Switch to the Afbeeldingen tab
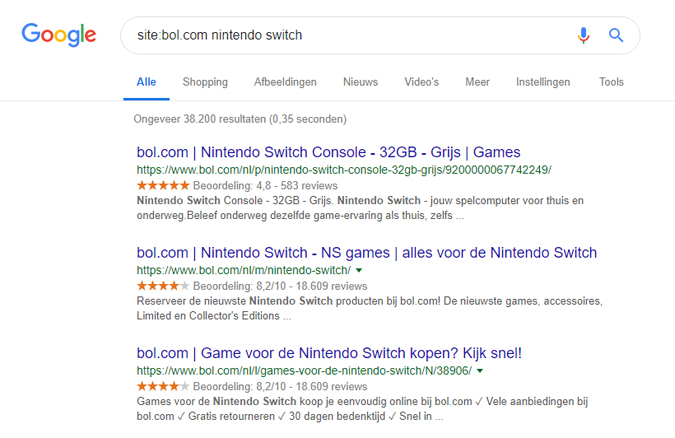The height and width of the screenshot is (438, 675). (x=285, y=82)
